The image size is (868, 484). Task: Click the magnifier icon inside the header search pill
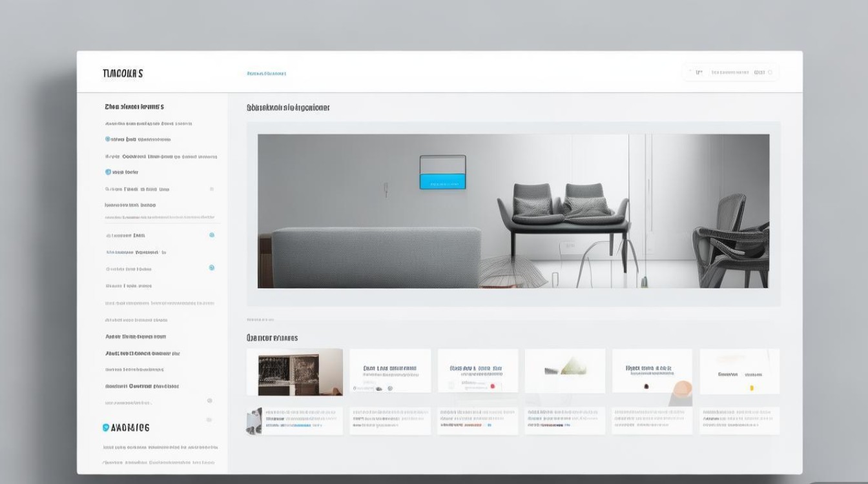coord(770,72)
